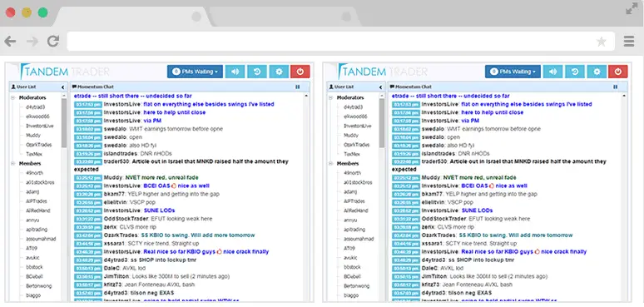Collapse Members group in right user list
Screen dimensions: 644x307
(331, 163)
